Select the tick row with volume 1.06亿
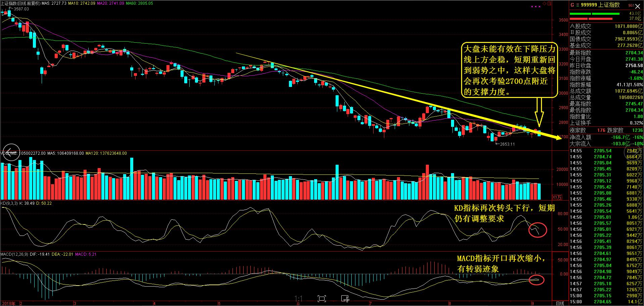This screenshot has width=644, height=306. point(606,217)
